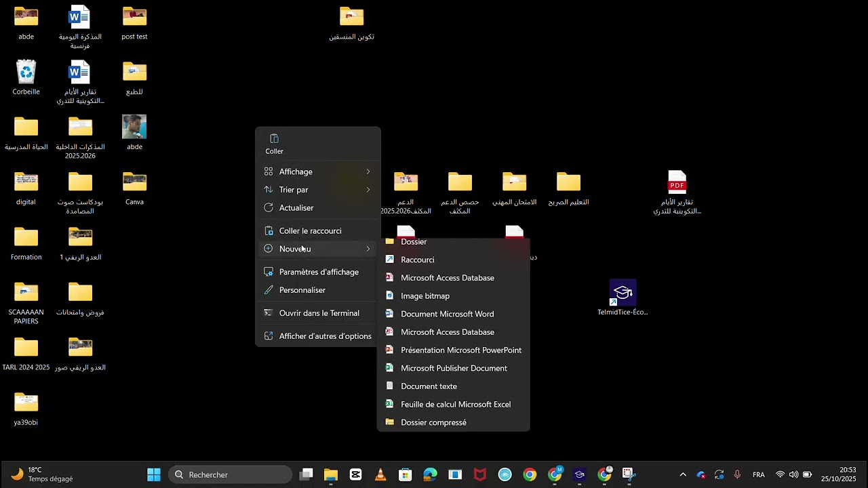Select the 'التعليم الصريح' folder
The image size is (868, 488).
(568, 182)
